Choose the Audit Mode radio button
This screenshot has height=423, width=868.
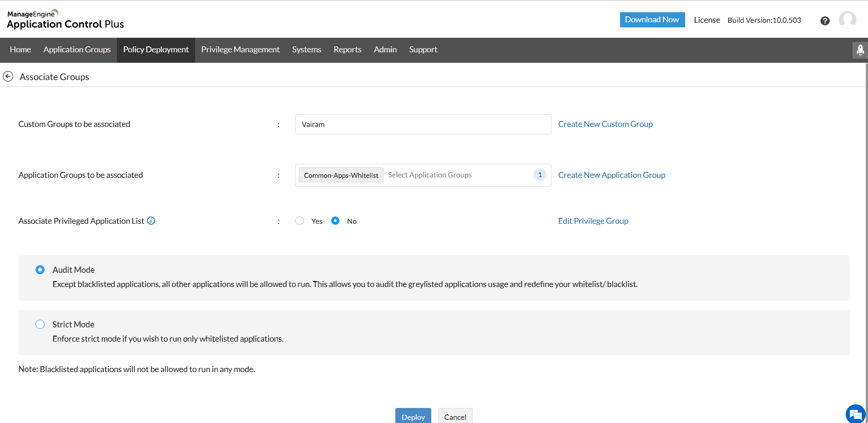(x=40, y=270)
